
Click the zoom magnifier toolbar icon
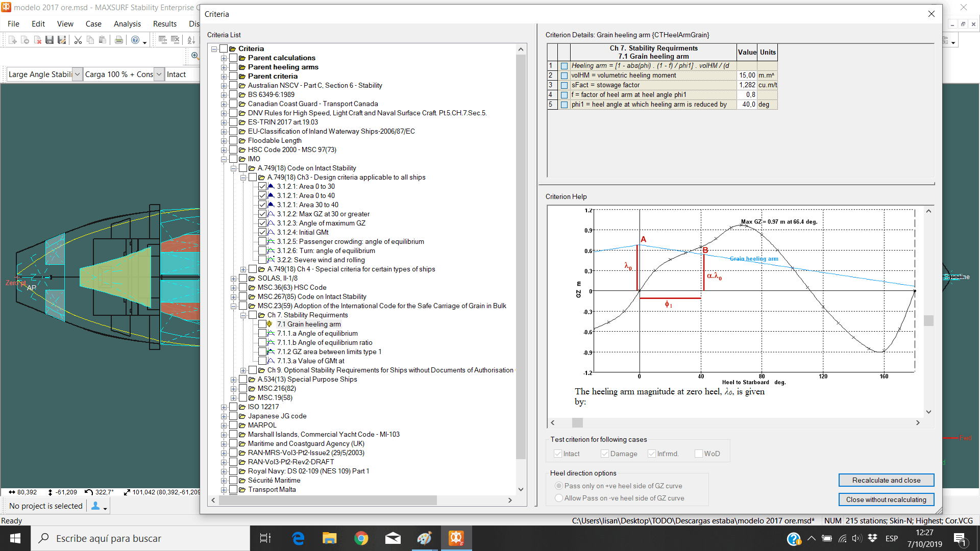coord(194,55)
